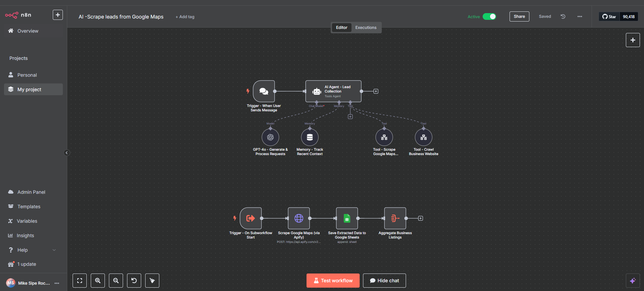Open Tool Scrape Google Maps node
This screenshot has height=291, width=644.
[384, 137]
